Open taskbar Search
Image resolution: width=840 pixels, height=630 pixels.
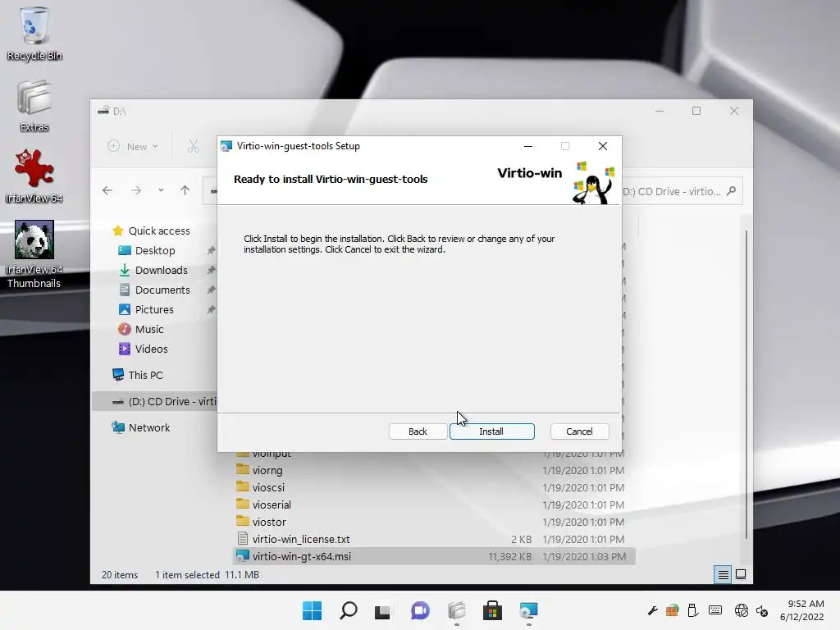click(x=348, y=610)
